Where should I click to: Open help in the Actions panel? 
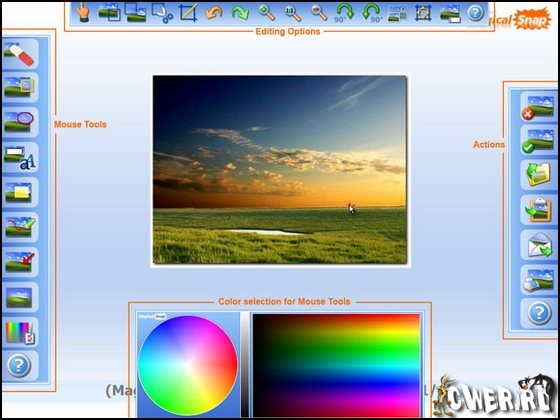point(539,313)
